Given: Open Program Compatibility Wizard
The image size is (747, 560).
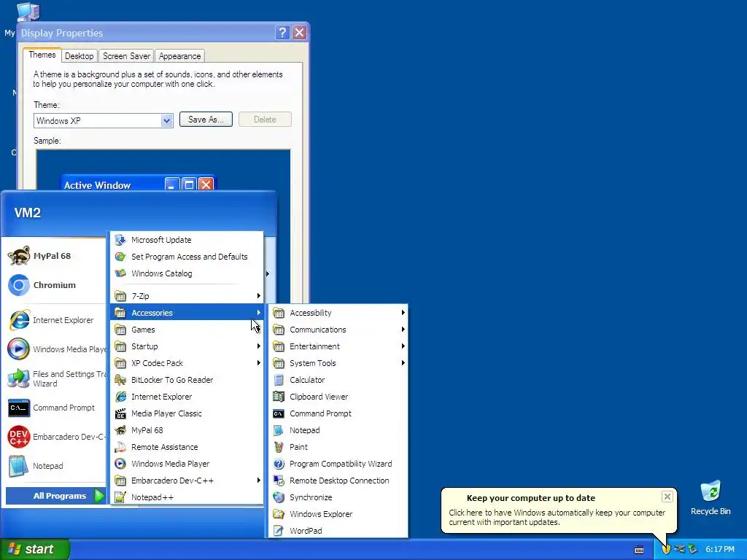Looking at the screenshot, I should point(338,464).
